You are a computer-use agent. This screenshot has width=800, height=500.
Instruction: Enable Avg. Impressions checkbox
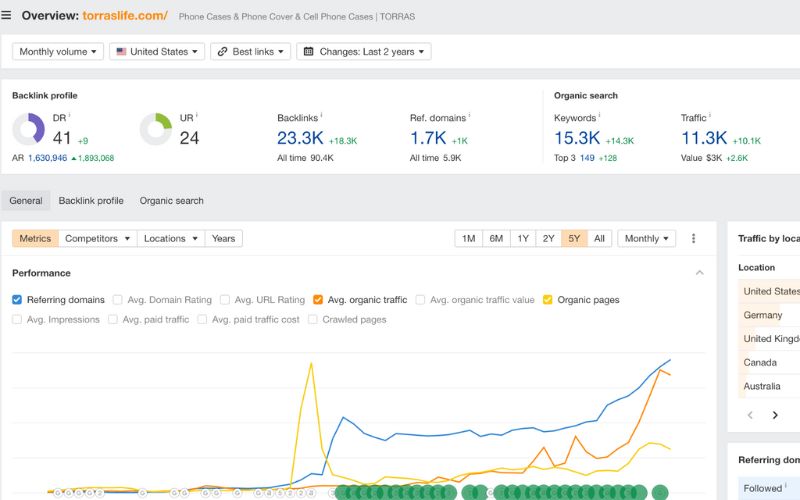[17, 319]
